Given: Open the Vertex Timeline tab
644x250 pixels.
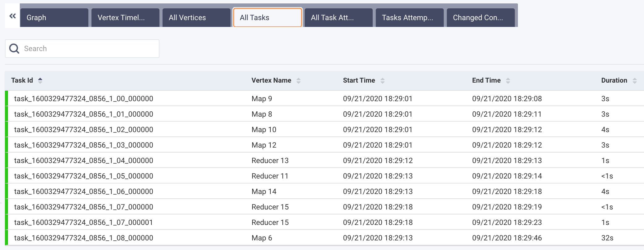Looking at the screenshot, I should click(125, 18).
